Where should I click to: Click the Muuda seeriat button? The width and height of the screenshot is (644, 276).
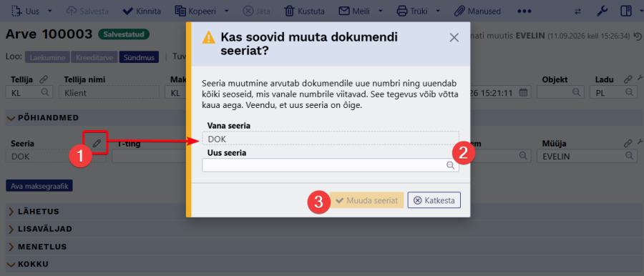tap(366, 200)
